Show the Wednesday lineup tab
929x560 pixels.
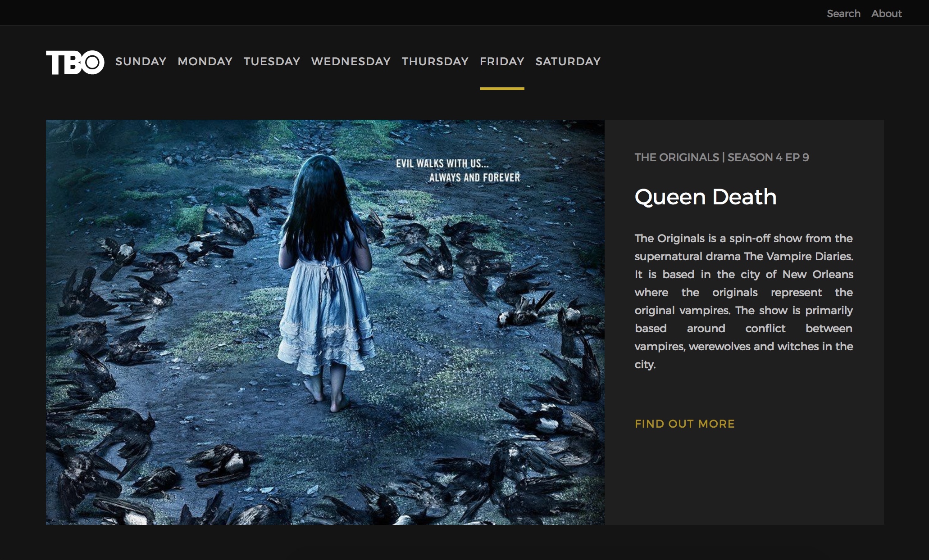point(351,61)
